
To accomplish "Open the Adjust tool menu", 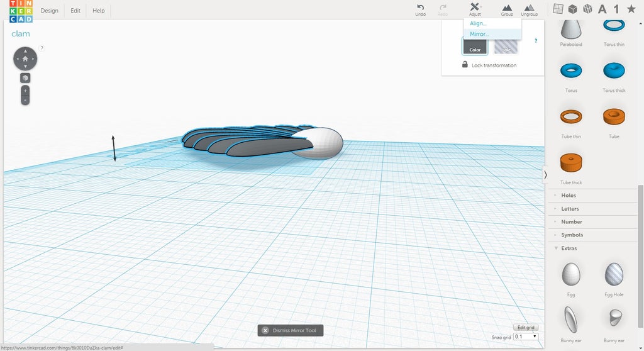I will (x=475, y=10).
